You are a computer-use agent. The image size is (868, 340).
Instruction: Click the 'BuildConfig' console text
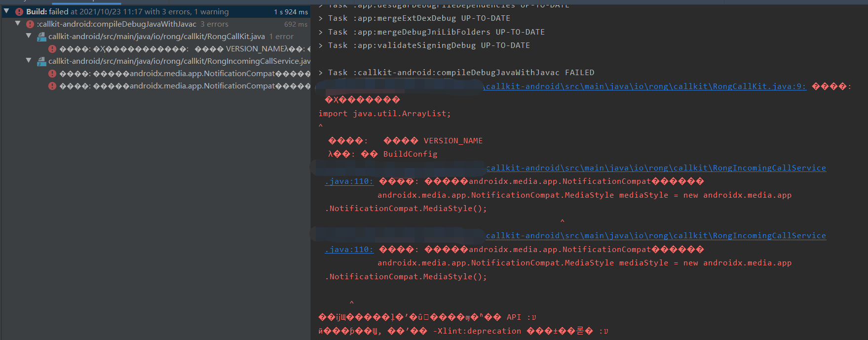[x=410, y=154]
